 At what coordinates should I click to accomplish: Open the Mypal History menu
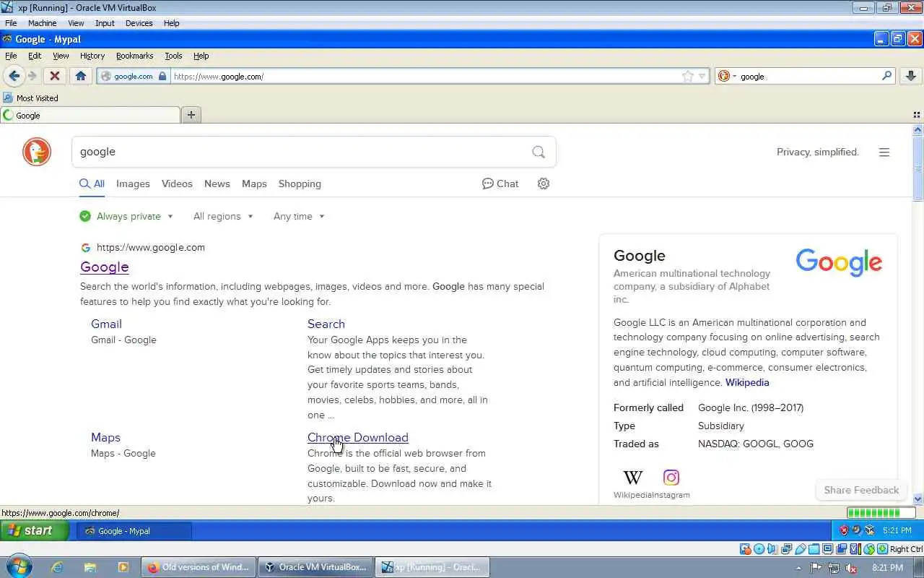pyautogui.click(x=92, y=56)
